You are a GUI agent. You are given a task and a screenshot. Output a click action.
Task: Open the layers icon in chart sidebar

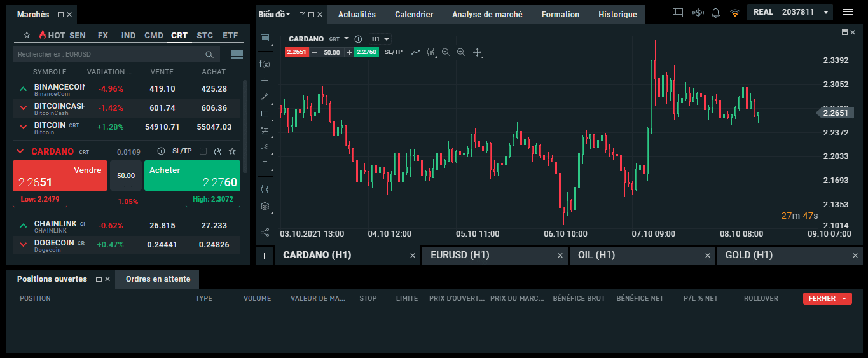[x=265, y=206]
